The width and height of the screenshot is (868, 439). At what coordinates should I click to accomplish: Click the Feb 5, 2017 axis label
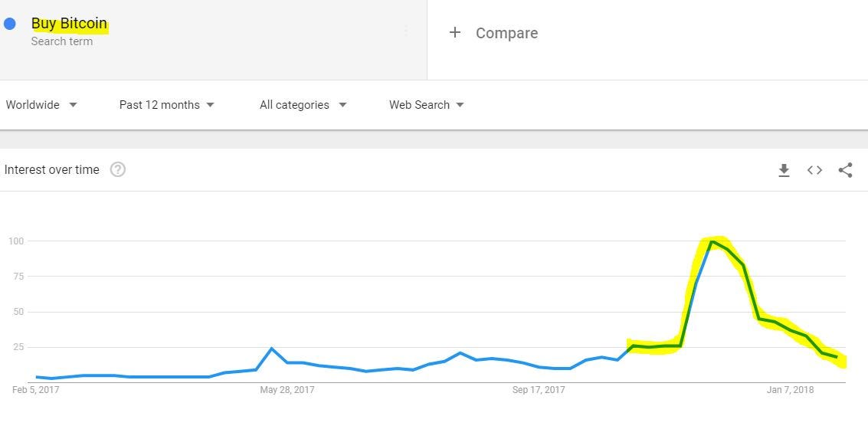click(35, 390)
